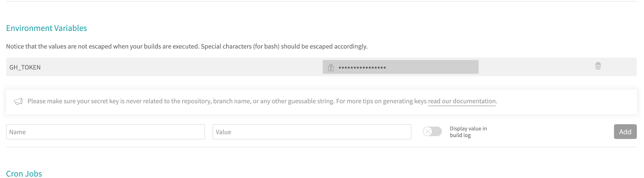Delete the GH_TOKEN variable with trash icon

[x=598, y=66]
